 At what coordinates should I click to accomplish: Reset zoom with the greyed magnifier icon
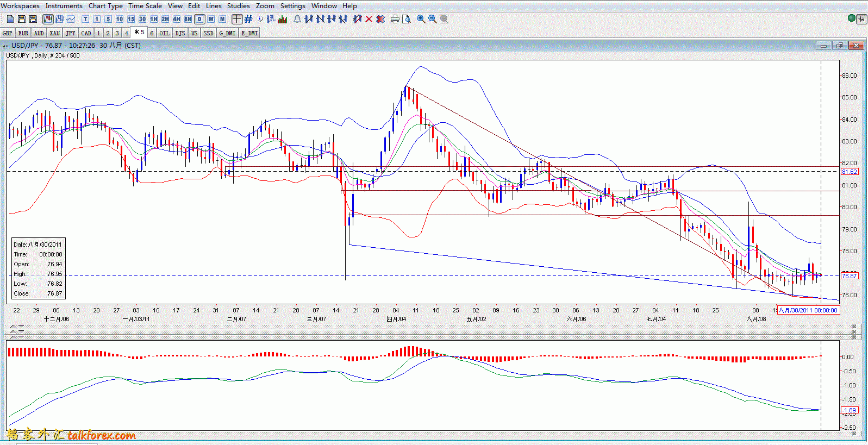coord(444,19)
